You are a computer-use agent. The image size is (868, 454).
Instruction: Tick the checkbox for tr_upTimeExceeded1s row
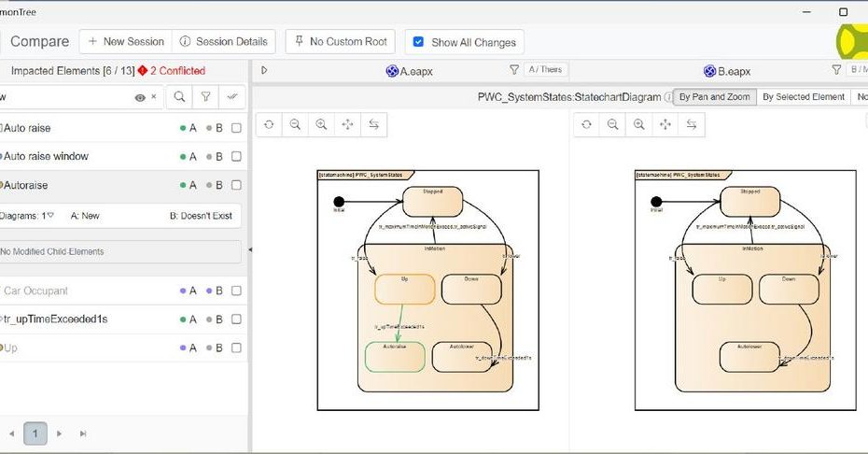pyautogui.click(x=236, y=319)
